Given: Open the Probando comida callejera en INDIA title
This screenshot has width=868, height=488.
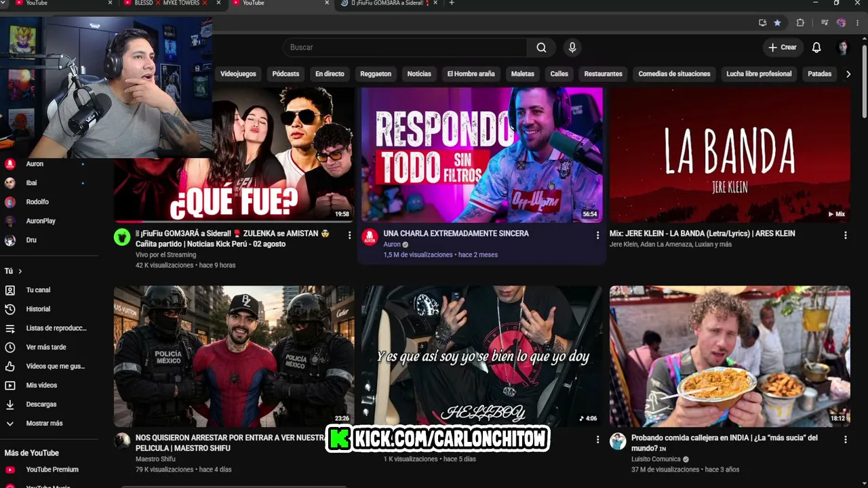Looking at the screenshot, I should pos(724,443).
